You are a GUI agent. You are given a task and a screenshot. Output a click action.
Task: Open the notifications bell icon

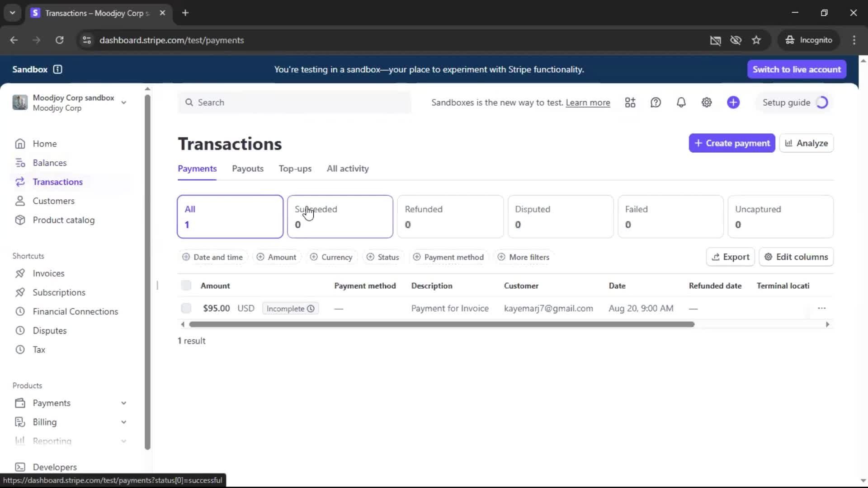click(681, 103)
